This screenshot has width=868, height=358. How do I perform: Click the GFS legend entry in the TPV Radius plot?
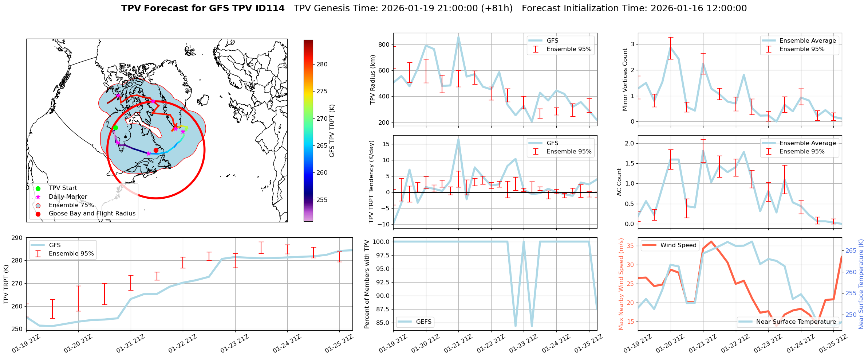point(535,41)
